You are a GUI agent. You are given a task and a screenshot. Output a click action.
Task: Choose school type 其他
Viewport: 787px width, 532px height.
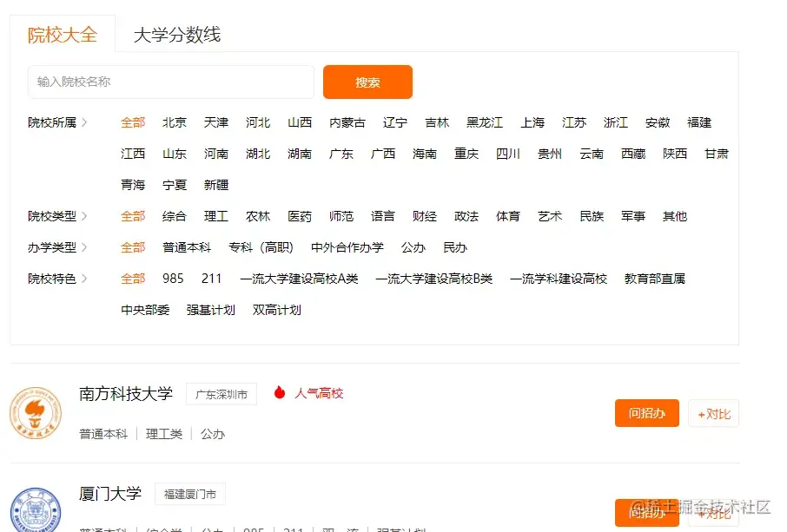click(x=675, y=216)
